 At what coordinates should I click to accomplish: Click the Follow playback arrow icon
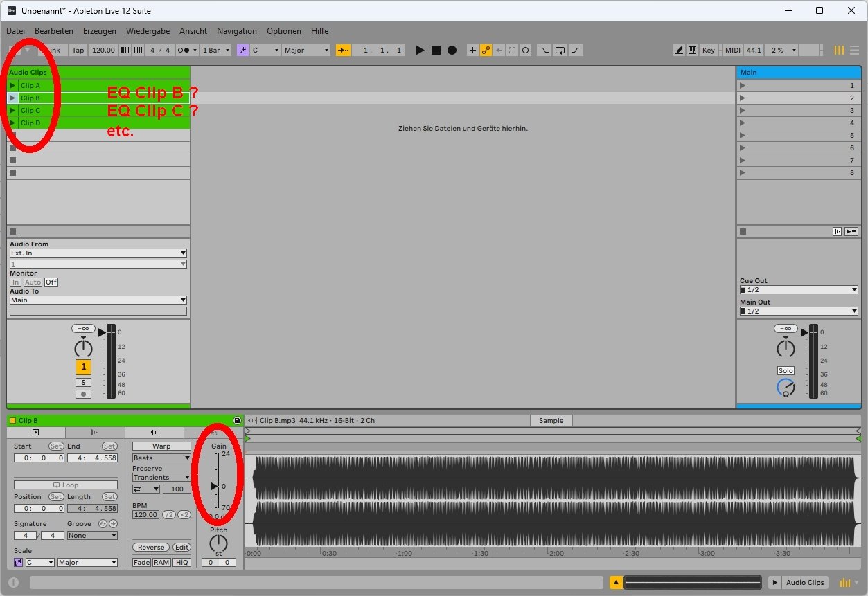[x=344, y=51]
